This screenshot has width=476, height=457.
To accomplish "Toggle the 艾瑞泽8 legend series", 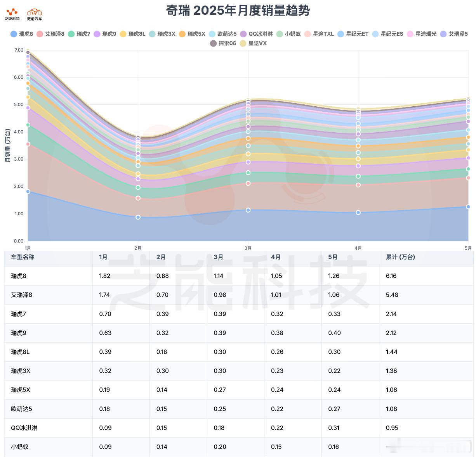I will [50, 34].
